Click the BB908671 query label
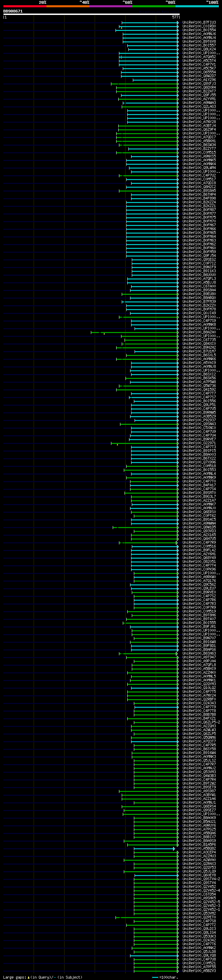The width and height of the screenshot is (222, 980). tap(13, 11)
